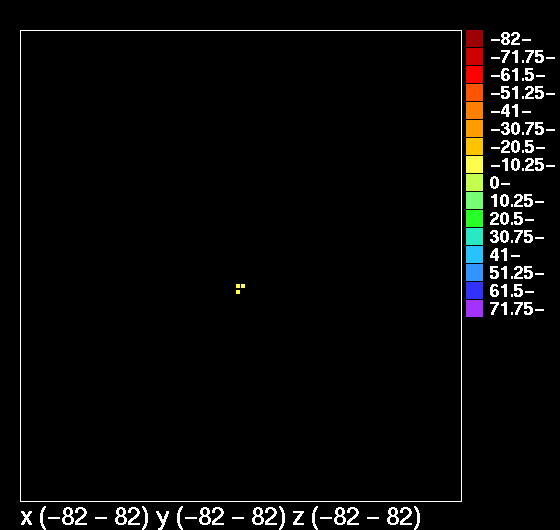Click the turquoise 30.75 swatch

(474, 236)
